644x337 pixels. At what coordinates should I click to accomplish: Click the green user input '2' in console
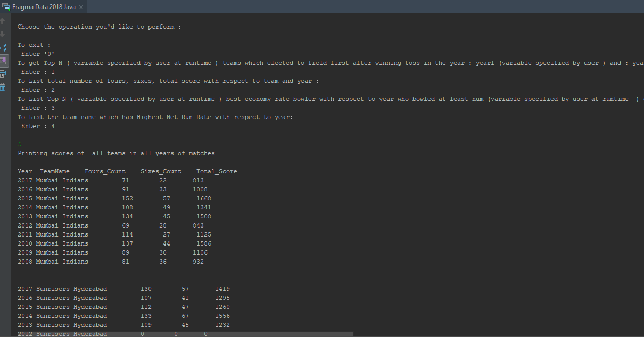pyautogui.click(x=20, y=144)
